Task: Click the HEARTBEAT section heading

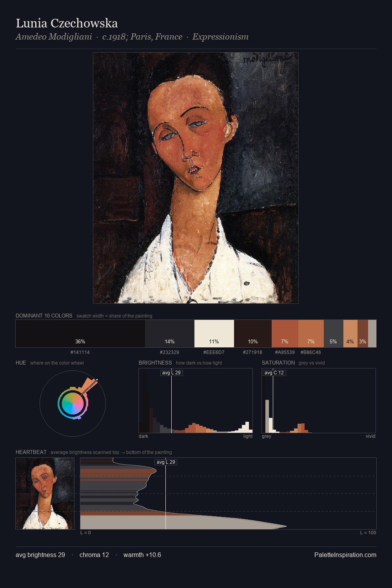Action: pos(31,452)
